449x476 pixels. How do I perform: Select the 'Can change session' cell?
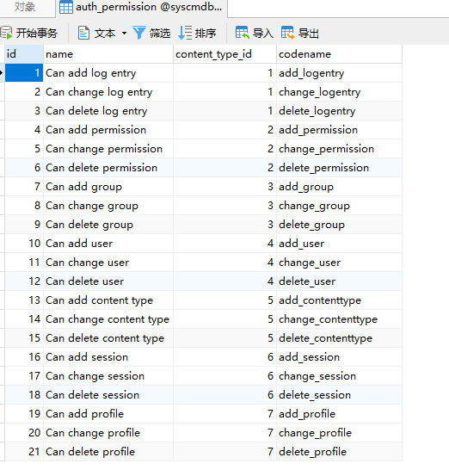(108, 376)
